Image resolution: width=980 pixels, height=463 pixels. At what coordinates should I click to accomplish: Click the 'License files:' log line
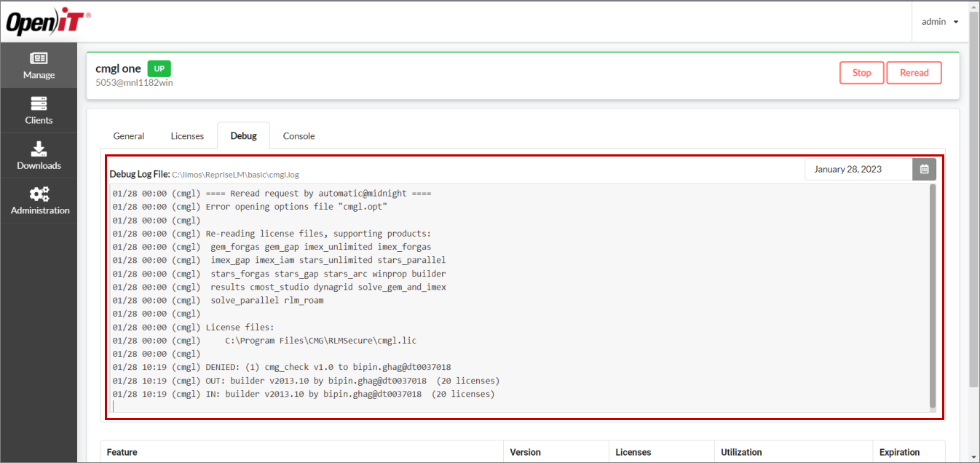pyautogui.click(x=193, y=327)
